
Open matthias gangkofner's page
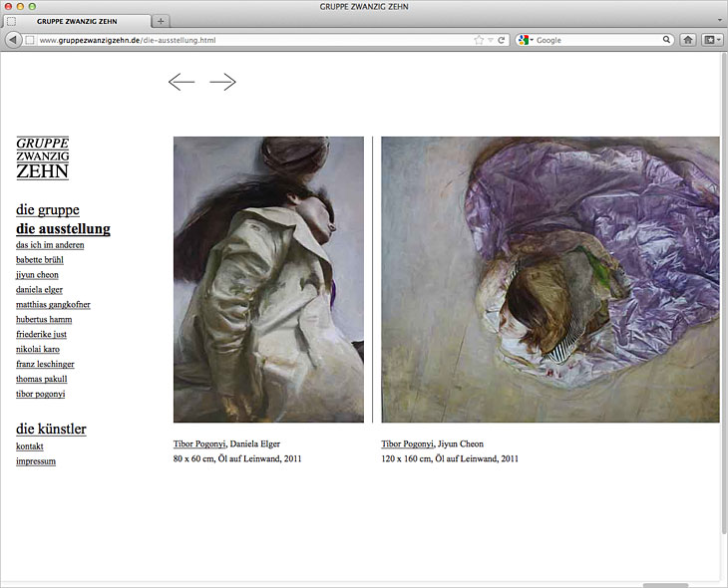pyautogui.click(x=53, y=304)
